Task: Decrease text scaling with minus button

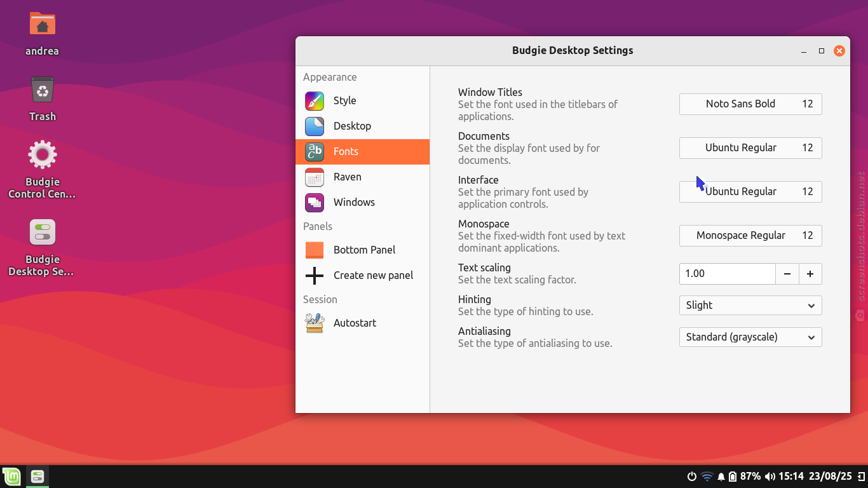Action: coord(787,274)
